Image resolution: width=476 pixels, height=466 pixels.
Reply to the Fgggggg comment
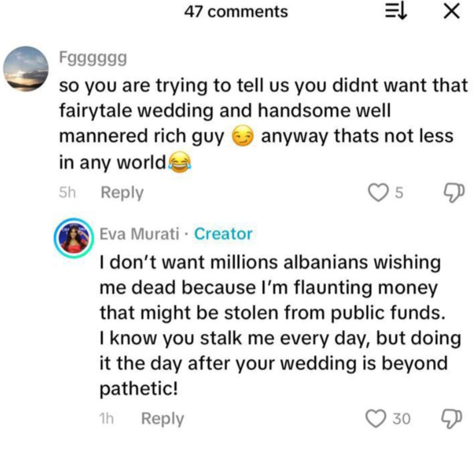[x=122, y=193]
